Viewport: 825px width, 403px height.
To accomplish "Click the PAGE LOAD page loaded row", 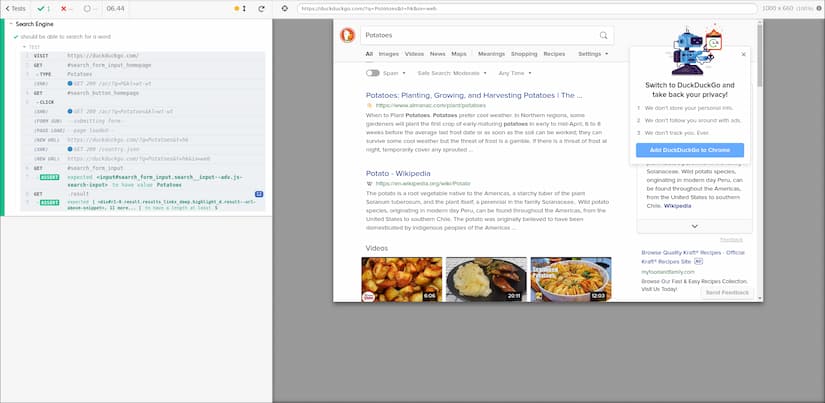I will pyautogui.click(x=143, y=130).
